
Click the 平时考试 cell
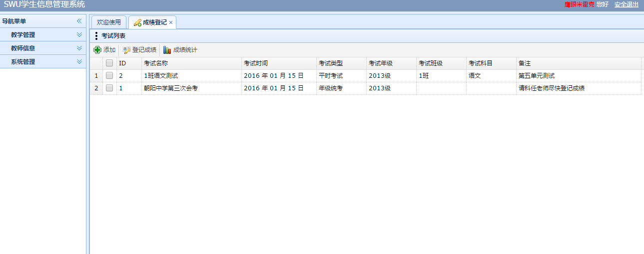(341, 76)
